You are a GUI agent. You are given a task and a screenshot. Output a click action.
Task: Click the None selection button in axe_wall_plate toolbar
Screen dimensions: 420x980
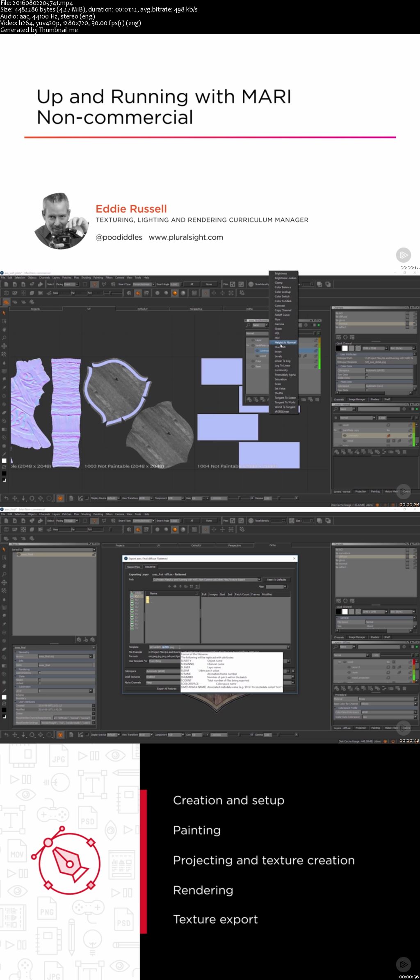click(x=209, y=284)
